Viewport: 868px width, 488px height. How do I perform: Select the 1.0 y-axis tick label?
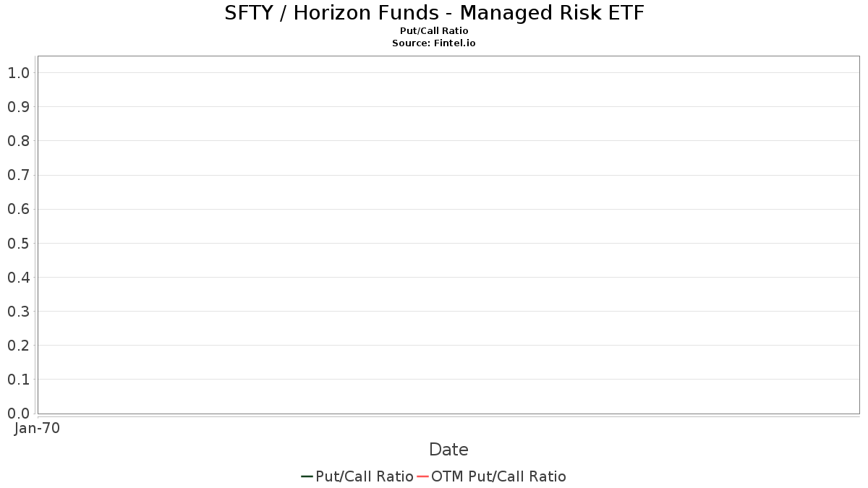pos(18,72)
